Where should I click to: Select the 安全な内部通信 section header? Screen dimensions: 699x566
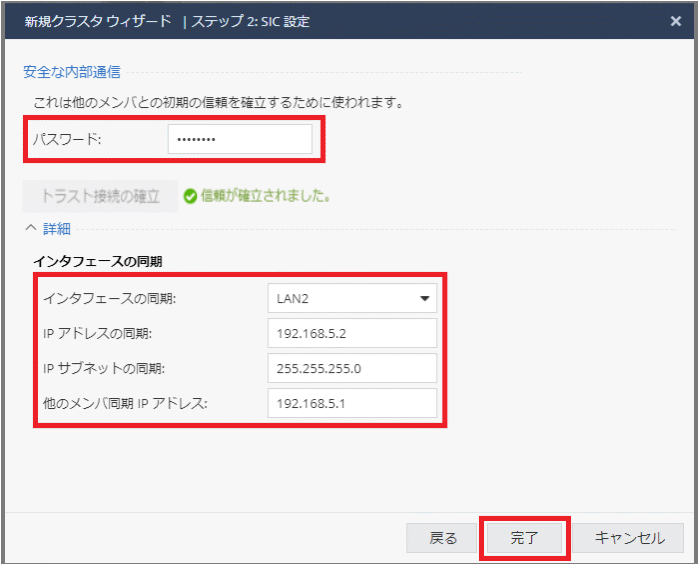(72, 72)
